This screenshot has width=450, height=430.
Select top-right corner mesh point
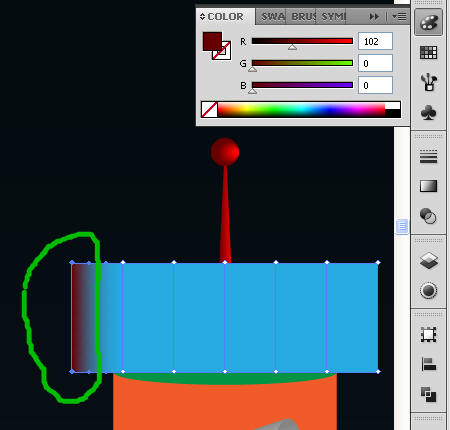click(378, 263)
